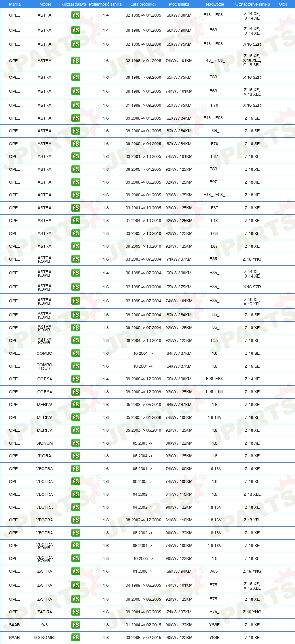This screenshot has width=295, height=644.
Task: Click the Lata produkcji column header
Action: click(143, 4)
